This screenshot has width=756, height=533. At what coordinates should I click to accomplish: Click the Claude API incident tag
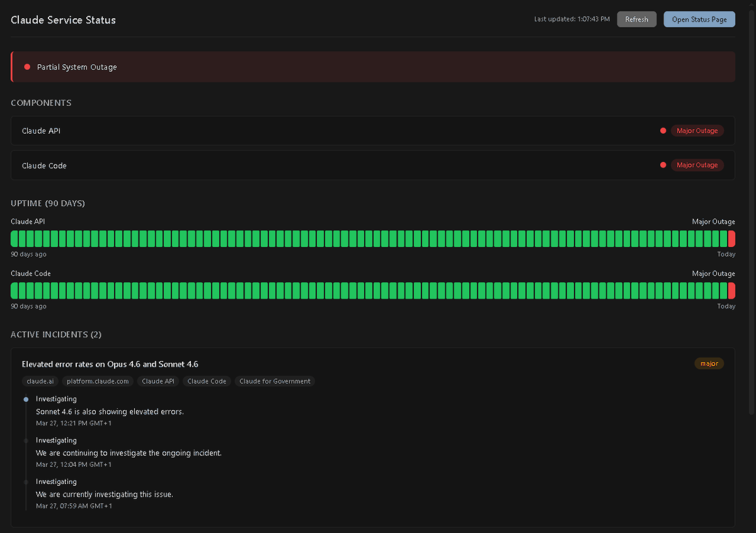click(158, 381)
